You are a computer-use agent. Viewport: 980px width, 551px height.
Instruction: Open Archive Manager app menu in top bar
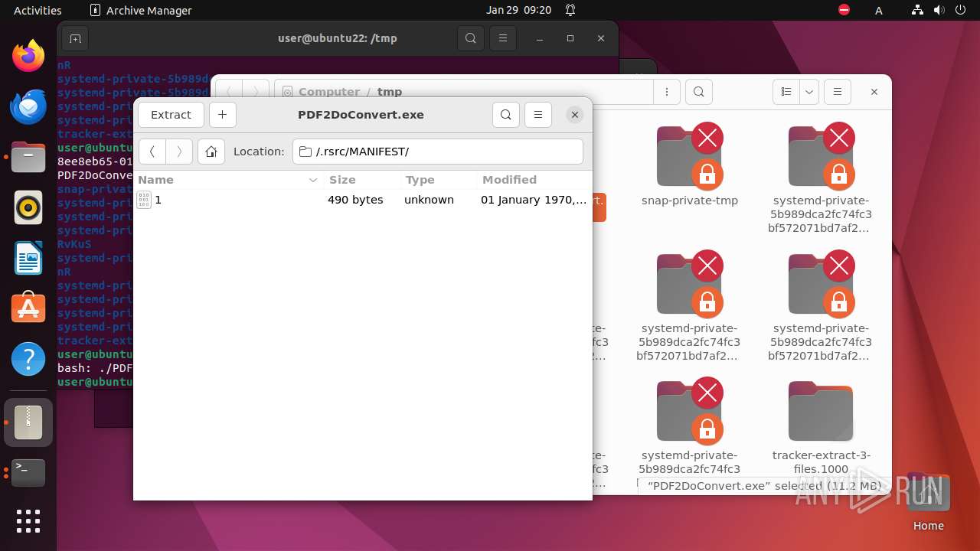point(141,10)
